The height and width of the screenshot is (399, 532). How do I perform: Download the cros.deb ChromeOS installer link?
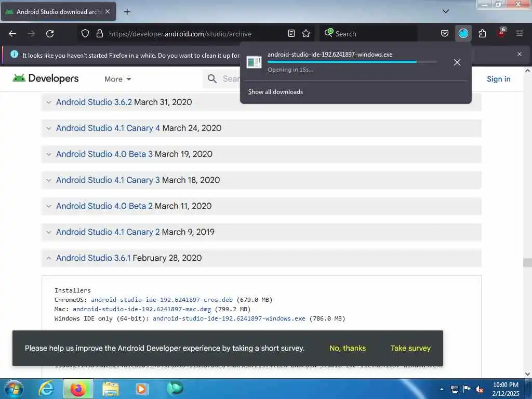click(162, 300)
